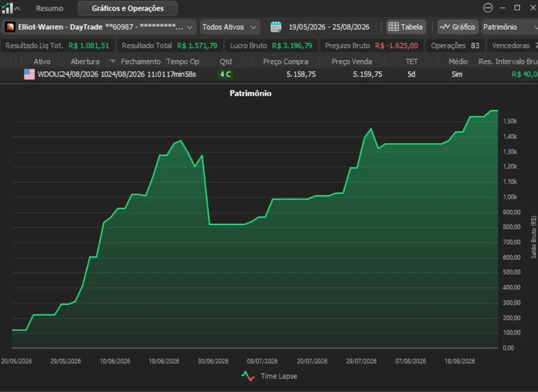Click Resultado Total value R$ 1.571,79
538x392 pixels.
tap(197, 46)
